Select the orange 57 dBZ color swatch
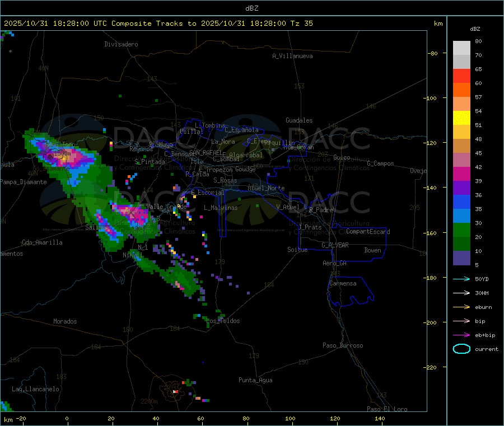This screenshot has width=504, height=426. pos(461,90)
